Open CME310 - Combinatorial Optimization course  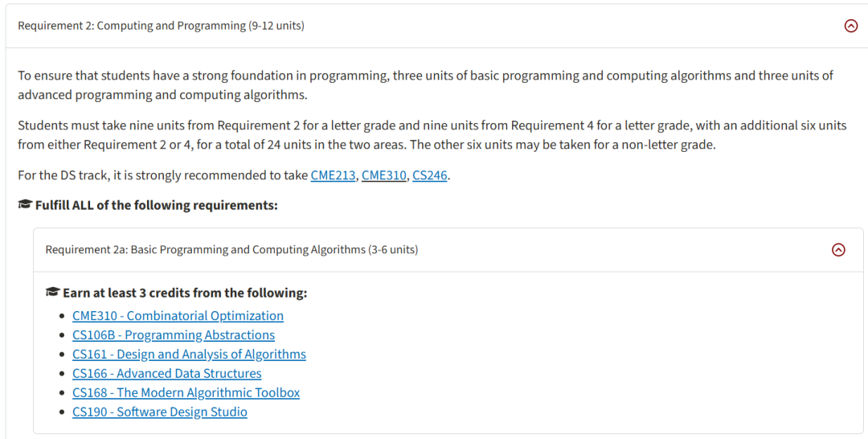[178, 315]
